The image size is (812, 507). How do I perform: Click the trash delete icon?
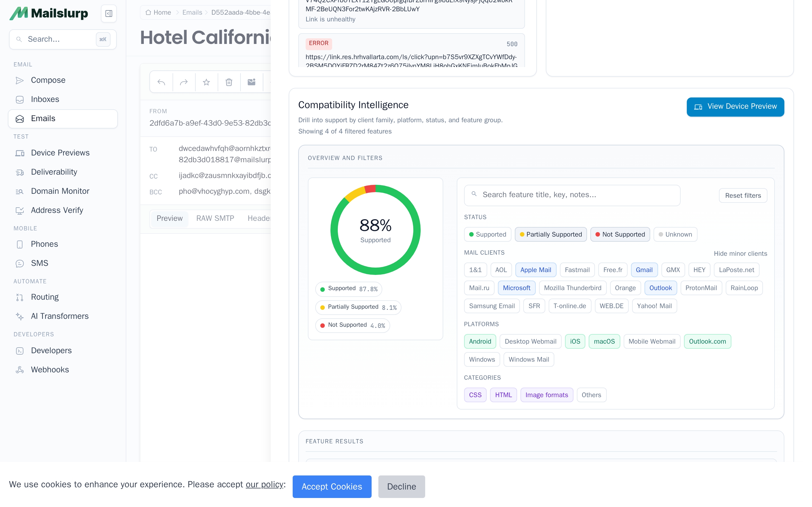pos(229,82)
